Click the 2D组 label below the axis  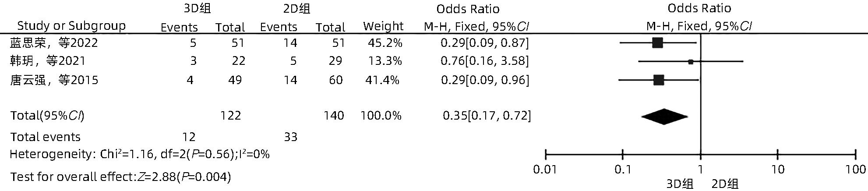725,184
